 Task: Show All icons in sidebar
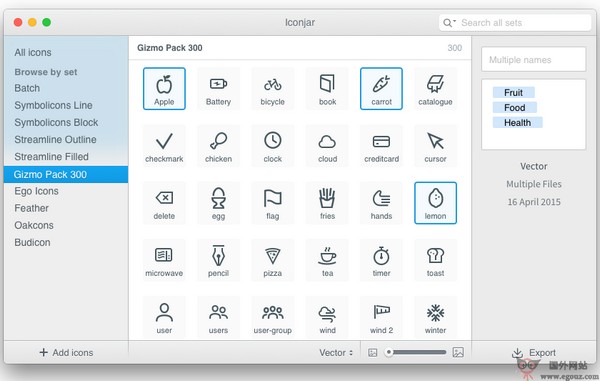(x=33, y=52)
